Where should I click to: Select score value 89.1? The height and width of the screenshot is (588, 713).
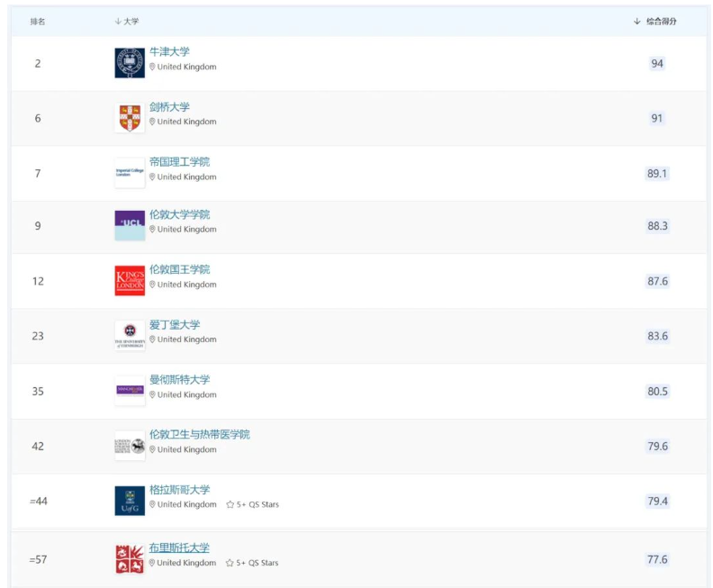pos(657,173)
